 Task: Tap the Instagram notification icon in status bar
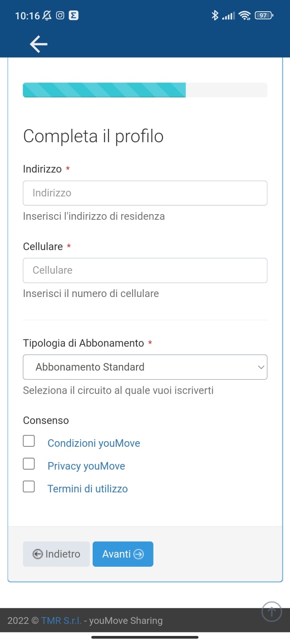coord(60,16)
